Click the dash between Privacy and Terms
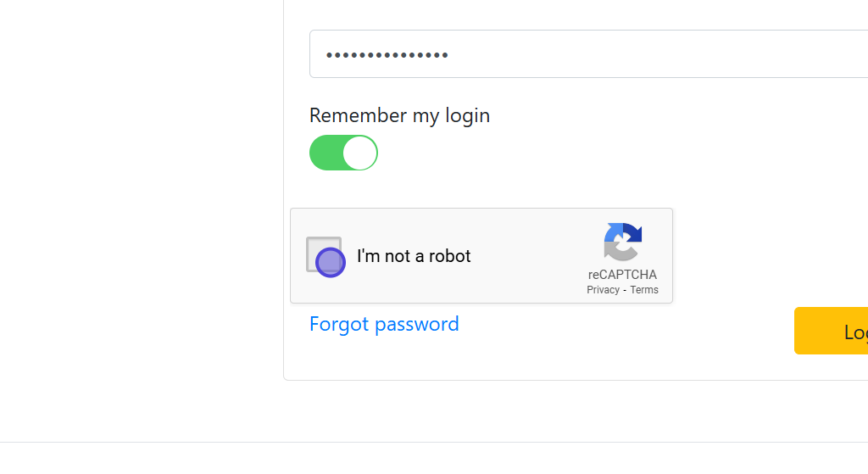Viewport: 868px width, 474px height. coord(625,290)
